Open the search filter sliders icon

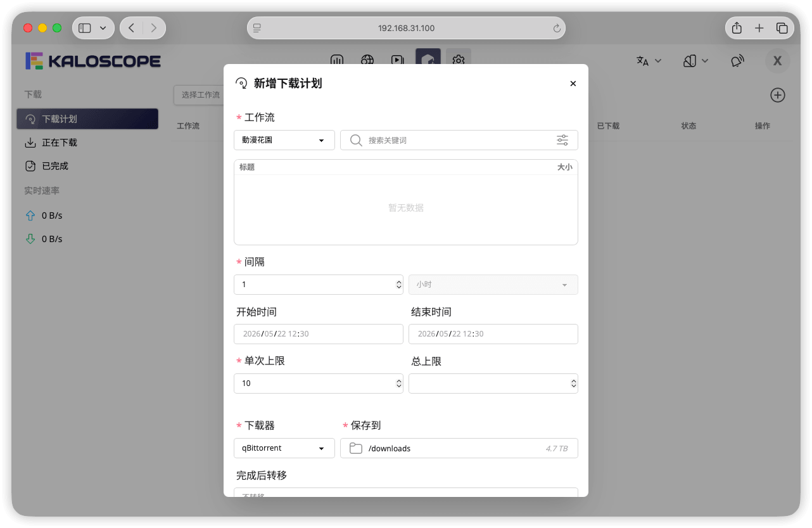pyautogui.click(x=562, y=140)
